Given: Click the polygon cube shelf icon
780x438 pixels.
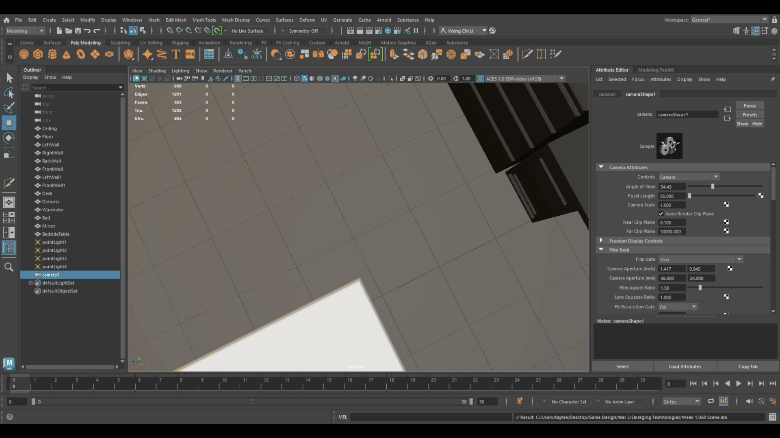Looking at the screenshot, I should (38, 55).
